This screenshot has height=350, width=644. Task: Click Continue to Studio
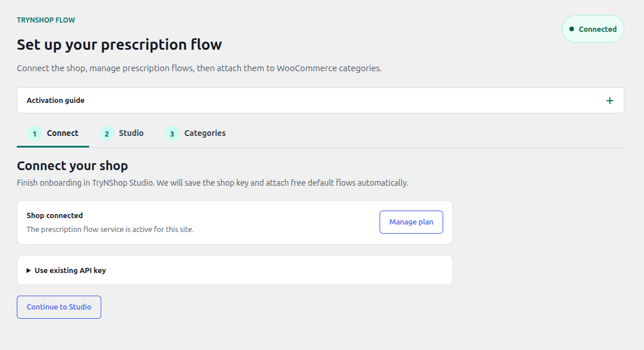[x=59, y=307]
